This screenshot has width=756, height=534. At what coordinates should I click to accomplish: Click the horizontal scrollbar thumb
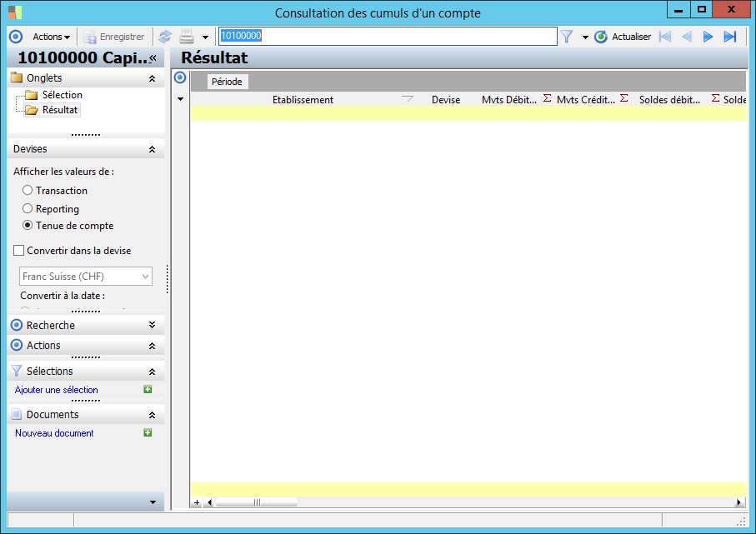(257, 502)
